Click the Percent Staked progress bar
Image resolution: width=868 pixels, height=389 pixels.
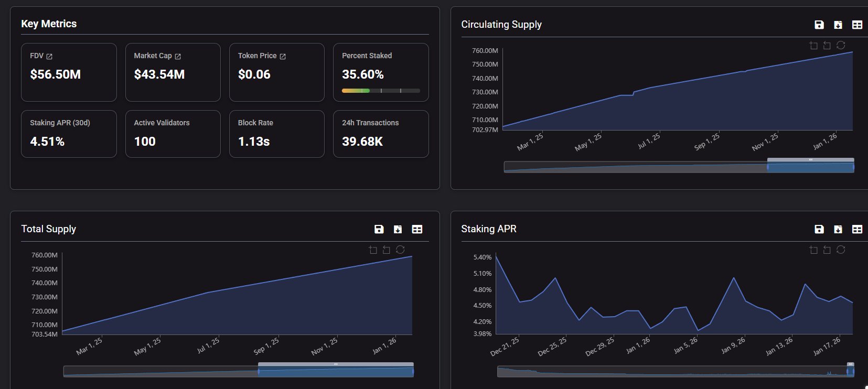[381, 91]
